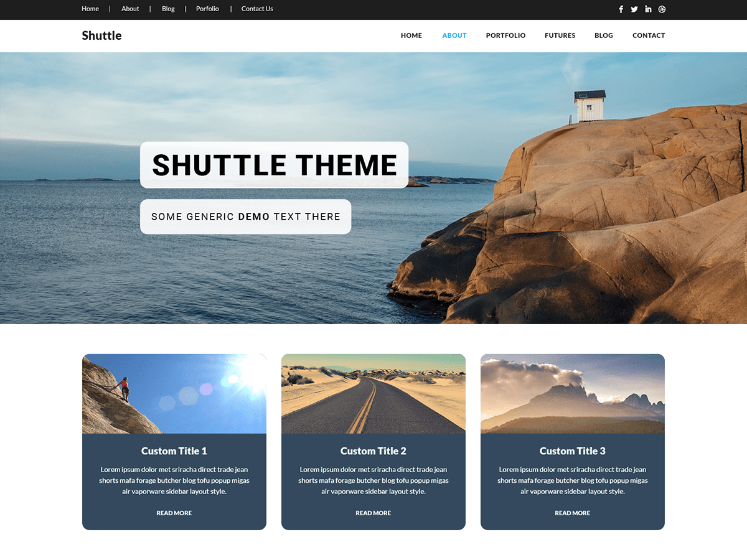
Task: Select BLOG from the main navigation
Action: pyautogui.click(x=603, y=35)
